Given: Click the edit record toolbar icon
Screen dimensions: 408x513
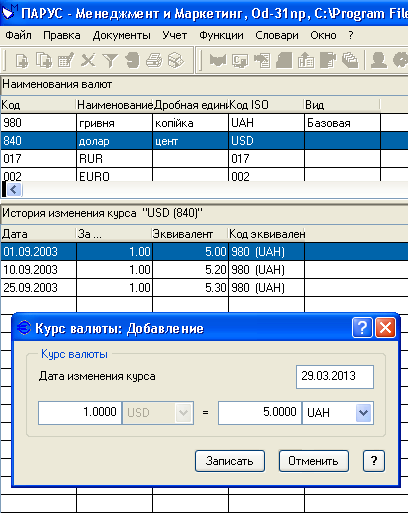Looking at the screenshot, I should pyautogui.click(x=66, y=61).
